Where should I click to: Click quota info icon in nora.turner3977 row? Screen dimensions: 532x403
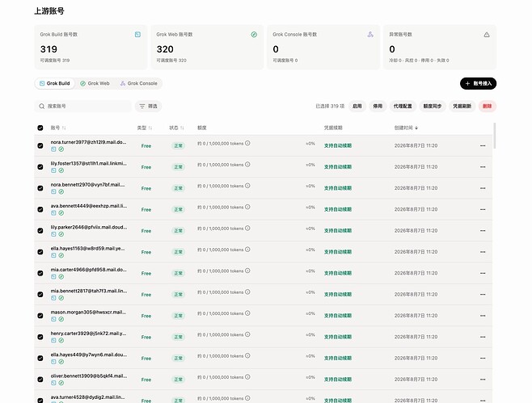pos(247,144)
